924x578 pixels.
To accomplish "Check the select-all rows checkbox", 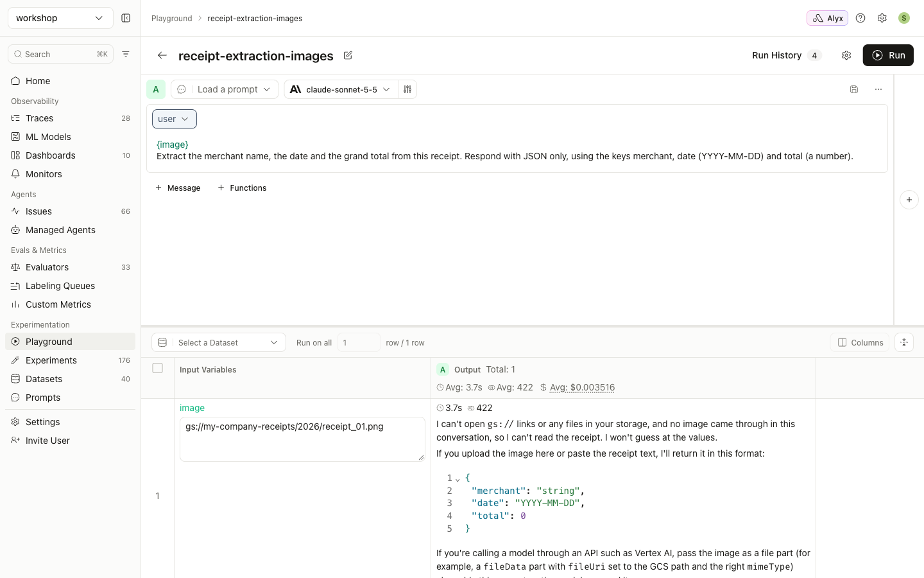I will [x=158, y=368].
